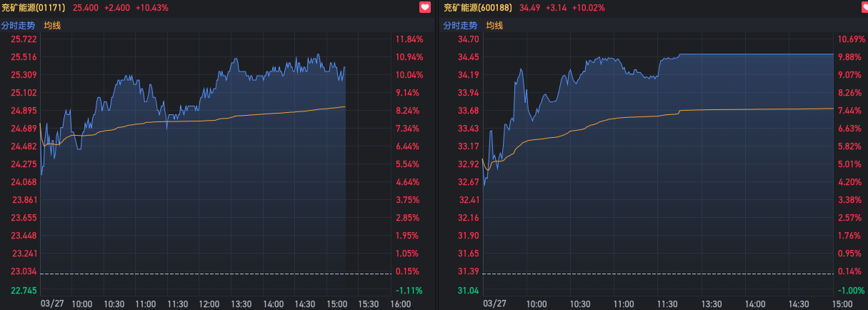Click the 25.722 price axis label

pyautogui.click(x=24, y=39)
